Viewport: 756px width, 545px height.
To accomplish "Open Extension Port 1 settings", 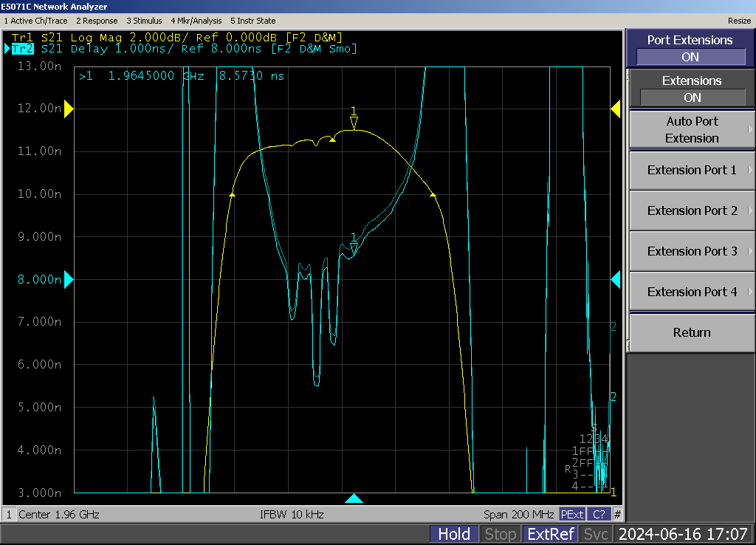I will pyautogui.click(x=692, y=170).
